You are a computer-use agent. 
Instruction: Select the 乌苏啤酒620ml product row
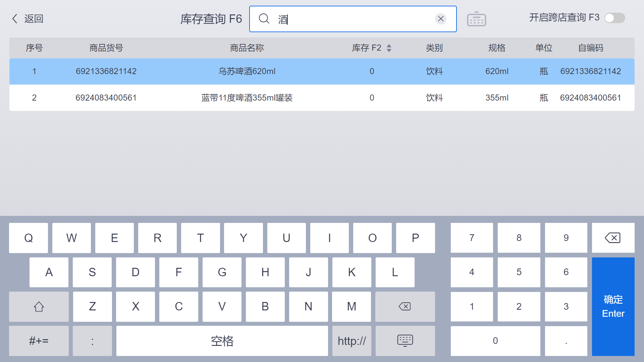[x=247, y=71]
